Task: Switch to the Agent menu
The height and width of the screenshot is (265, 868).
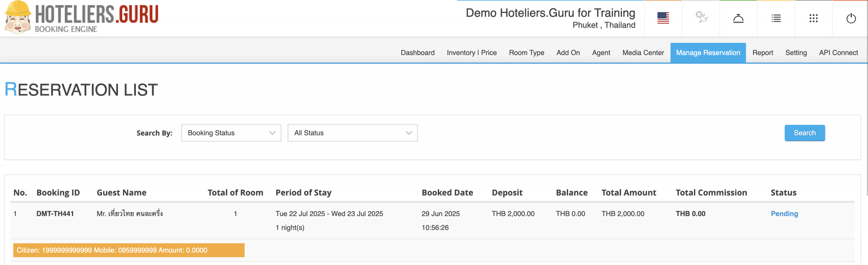Action: click(x=601, y=53)
